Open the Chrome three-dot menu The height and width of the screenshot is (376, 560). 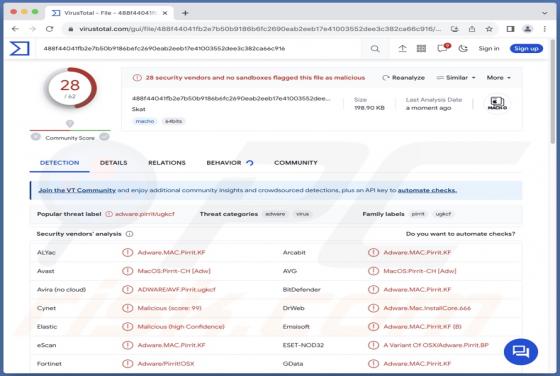(x=545, y=29)
